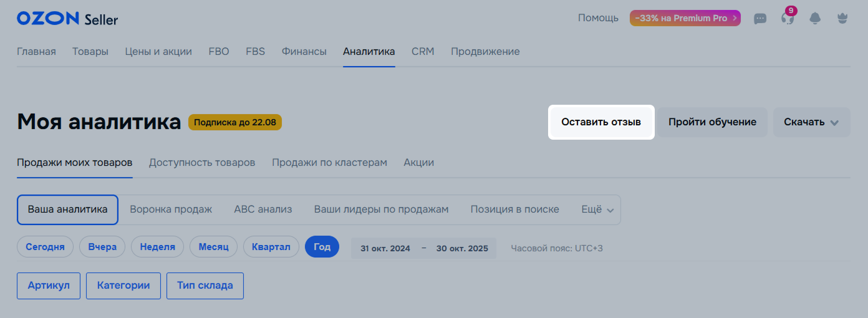Switch to the Финансы menu item
The image size is (868, 318).
pos(304,52)
